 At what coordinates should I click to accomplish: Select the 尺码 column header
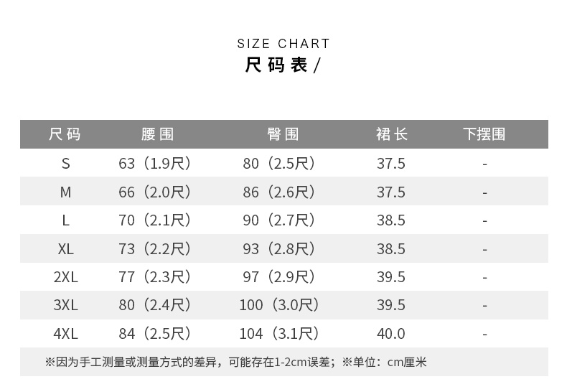click(x=65, y=134)
